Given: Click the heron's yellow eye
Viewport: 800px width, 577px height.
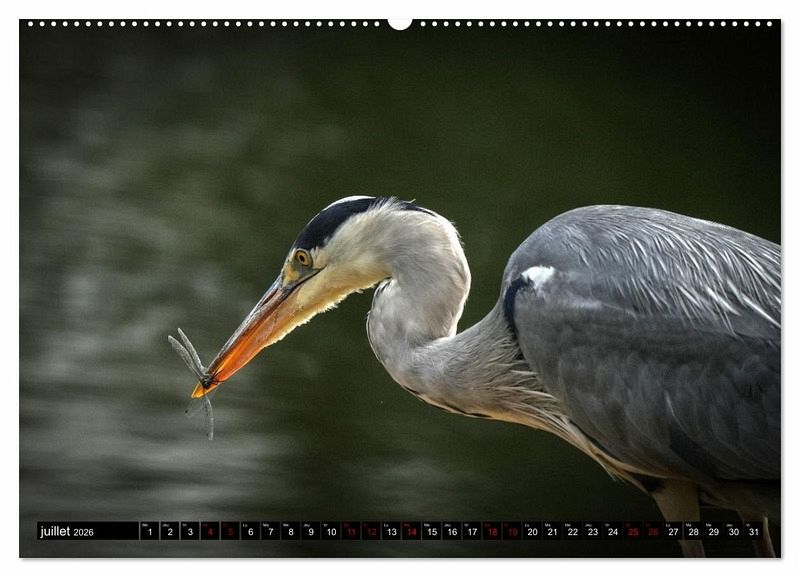Looking at the screenshot, I should point(302,258).
